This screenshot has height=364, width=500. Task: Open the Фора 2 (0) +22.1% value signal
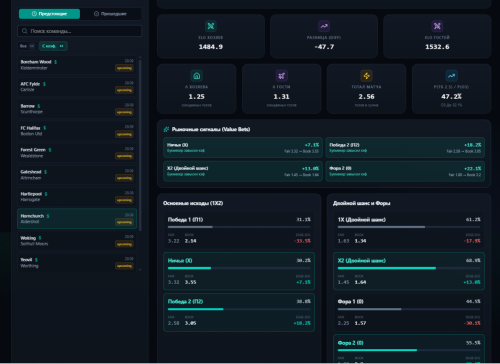405,171
